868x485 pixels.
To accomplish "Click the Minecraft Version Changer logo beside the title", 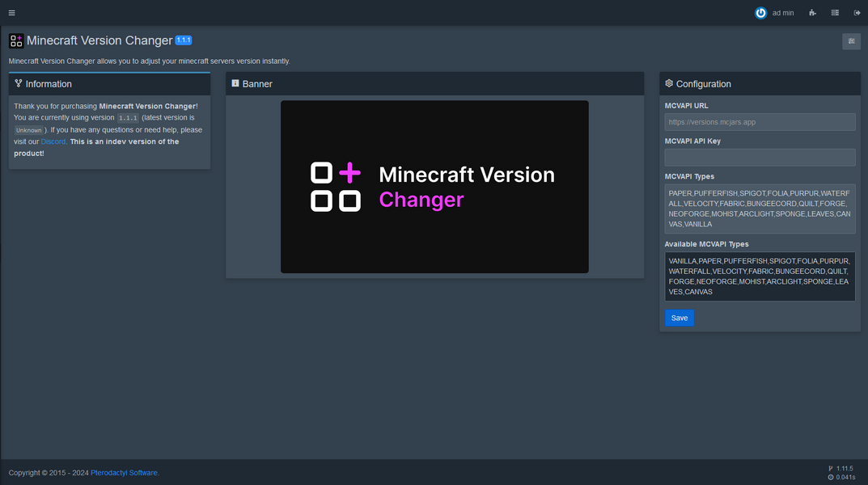I will (16, 40).
